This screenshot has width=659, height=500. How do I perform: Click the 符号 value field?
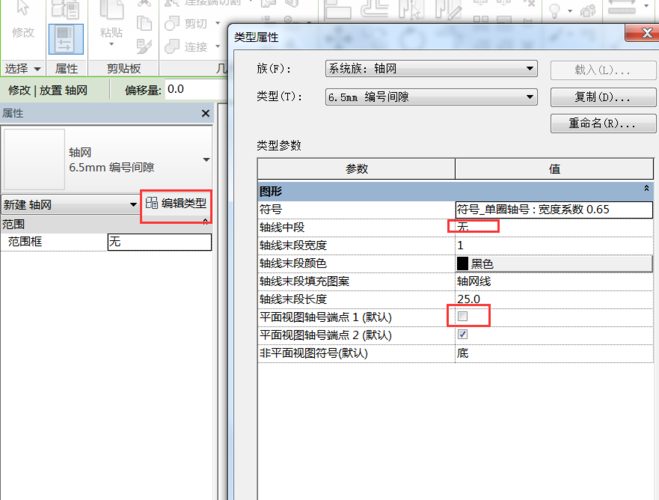[554, 209]
